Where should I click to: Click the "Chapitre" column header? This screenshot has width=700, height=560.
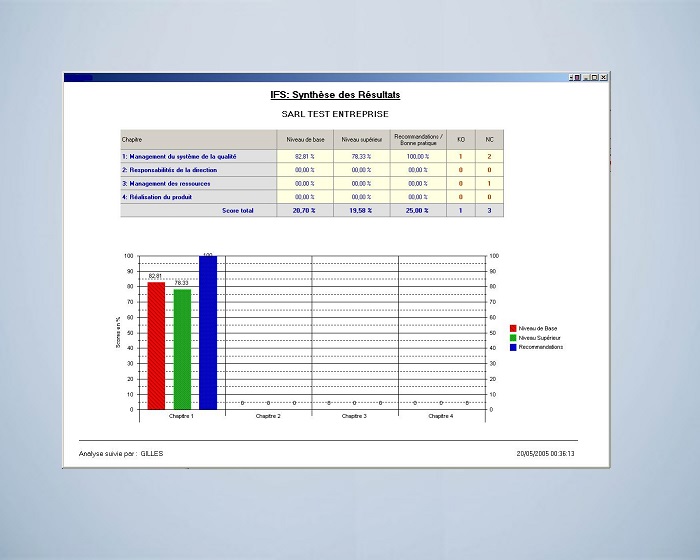click(x=199, y=139)
